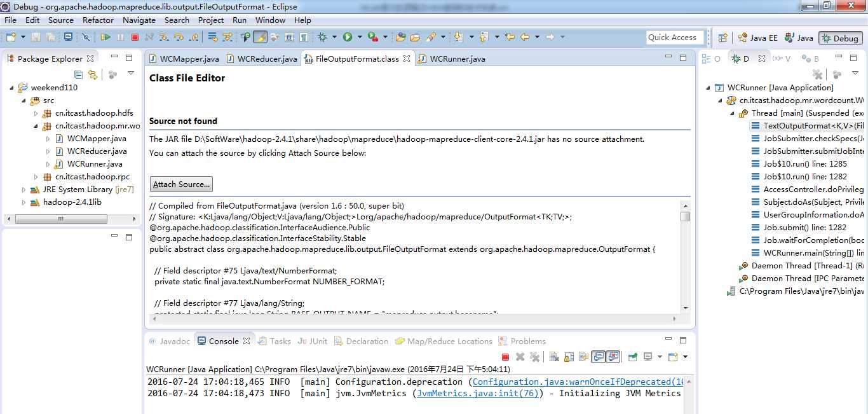Click the green Run icon
This screenshot has width=868, height=414.
[348, 38]
